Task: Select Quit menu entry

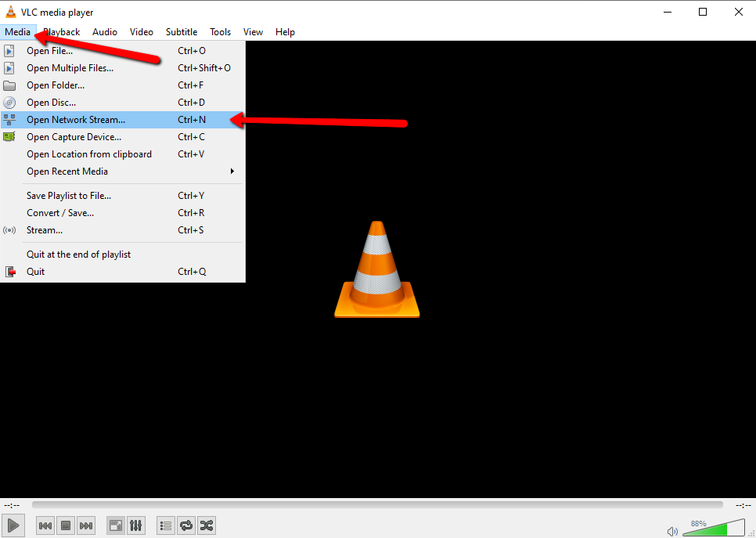Action: pos(123,272)
